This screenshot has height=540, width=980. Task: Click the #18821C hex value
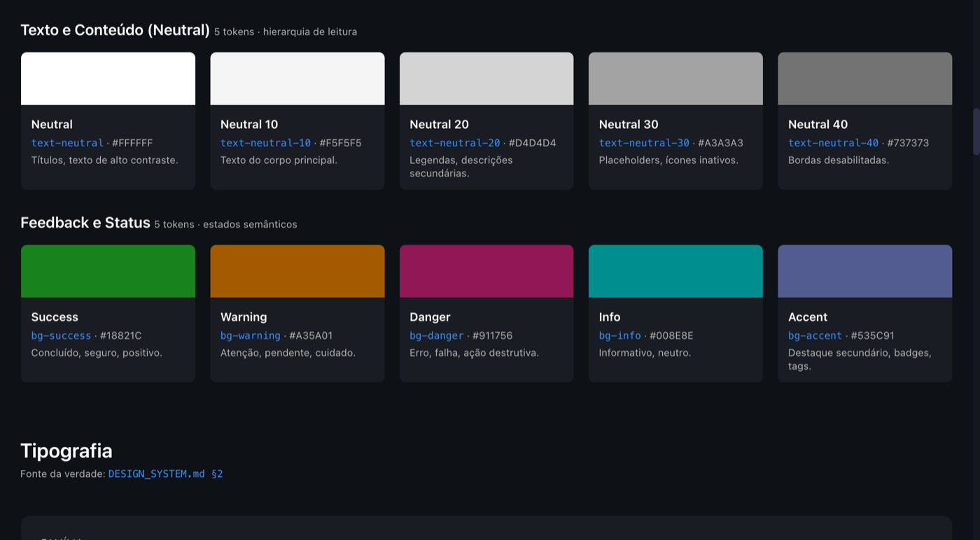pyautogui.click(x=121, y=335)
